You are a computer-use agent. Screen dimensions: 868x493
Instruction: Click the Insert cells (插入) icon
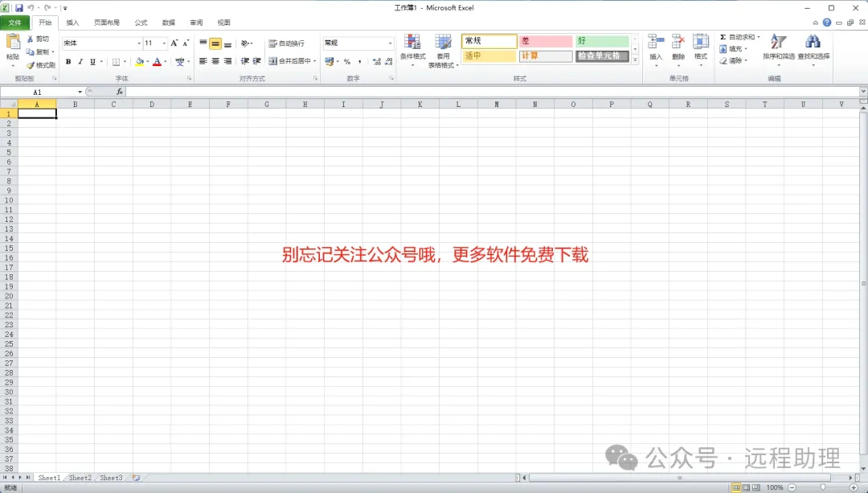(656, 42)
